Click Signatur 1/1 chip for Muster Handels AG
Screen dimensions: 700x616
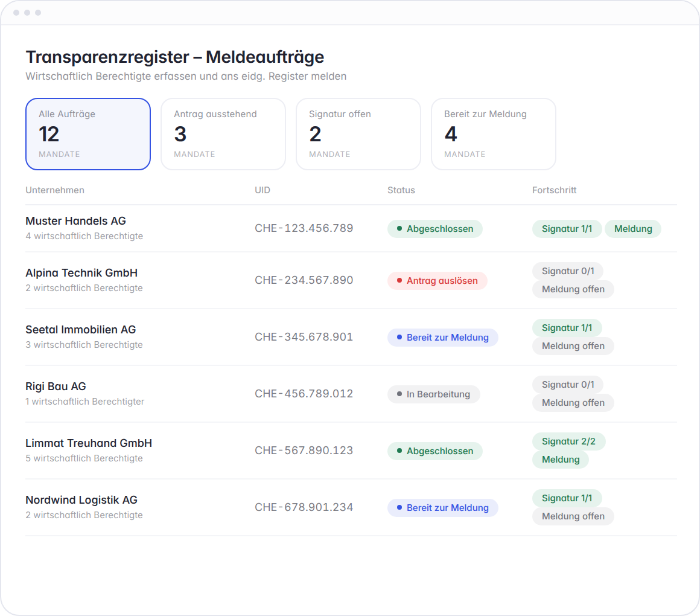567,229
